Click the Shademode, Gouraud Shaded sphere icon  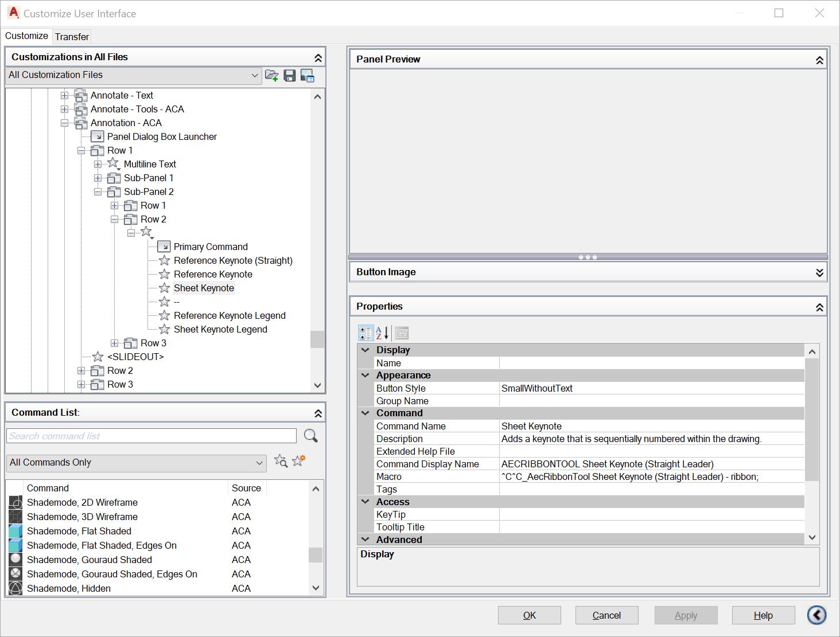pyautogui.click(x=15, y=560)
